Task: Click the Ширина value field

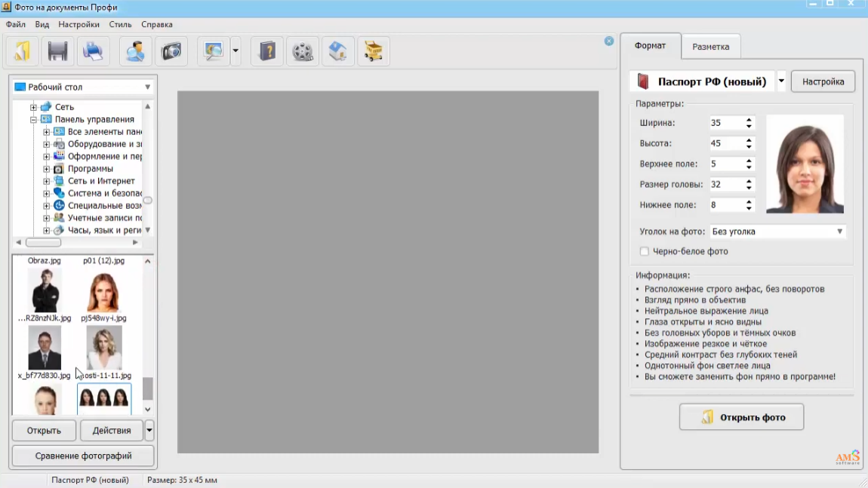Action: click(726, 123)
